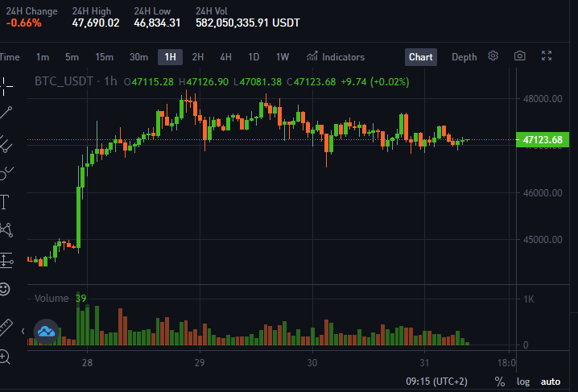The width and height of the screenshot is (578, 392).
Task: Select the 1D interval
Action: coord(254,57)
